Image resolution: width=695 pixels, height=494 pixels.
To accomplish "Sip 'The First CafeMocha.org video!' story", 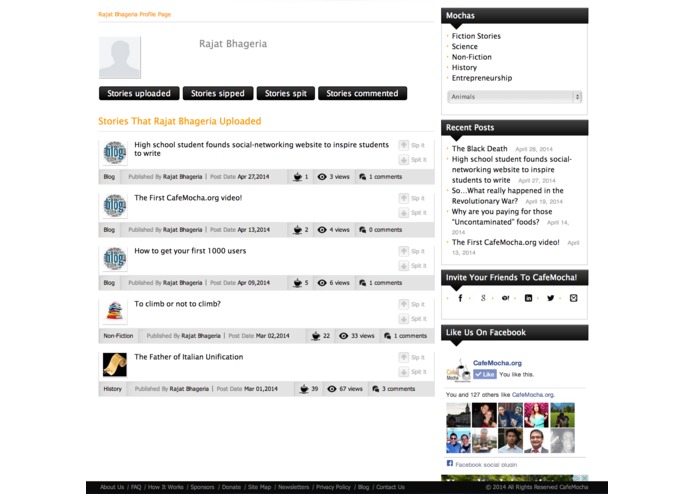I will [x=412, y=198].
